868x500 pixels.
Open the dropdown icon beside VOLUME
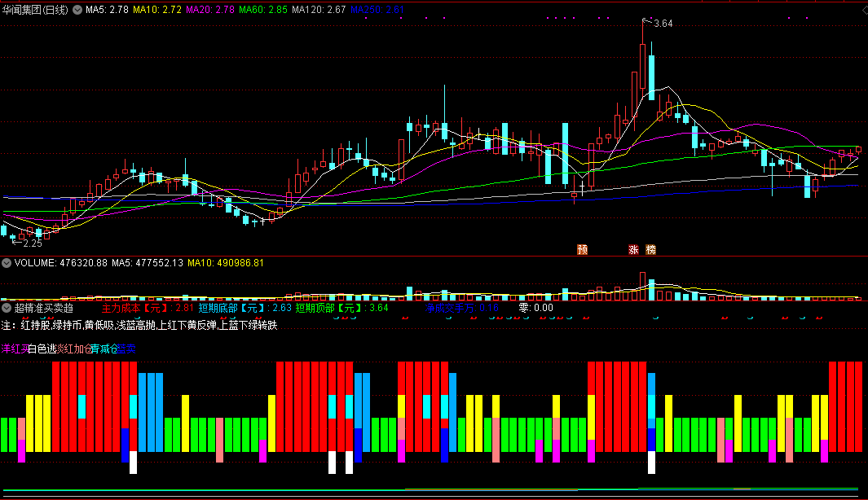(x=7, y=263)
